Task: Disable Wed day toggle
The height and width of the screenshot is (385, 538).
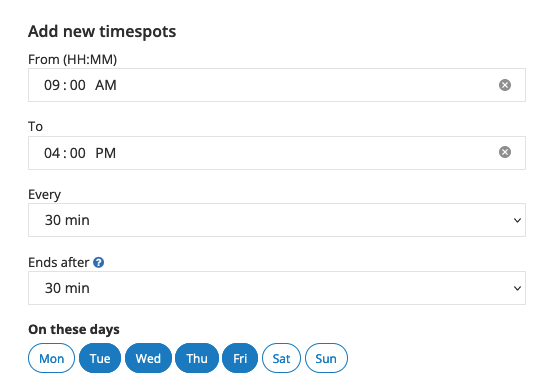Action: click(x=148, y=358)
